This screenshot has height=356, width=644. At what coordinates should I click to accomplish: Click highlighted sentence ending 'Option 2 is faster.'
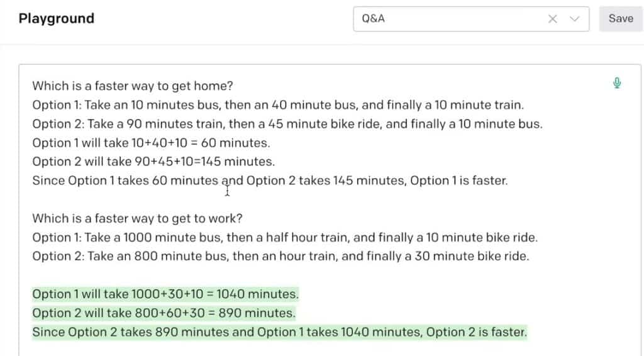point(280,331)
